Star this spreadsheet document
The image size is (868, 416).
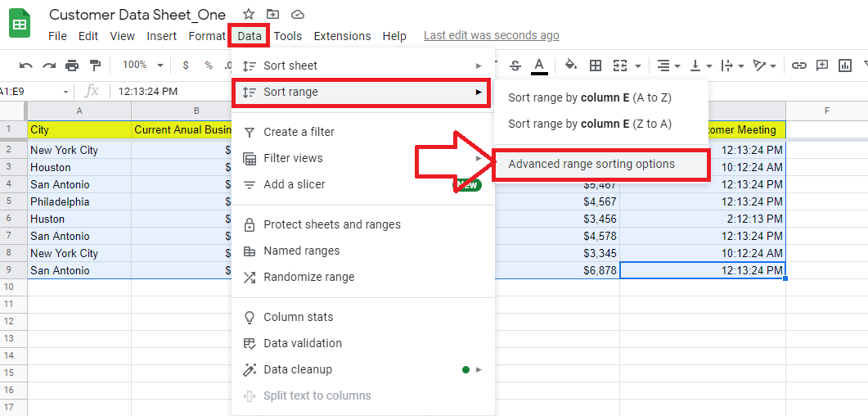tap(249, 15)
